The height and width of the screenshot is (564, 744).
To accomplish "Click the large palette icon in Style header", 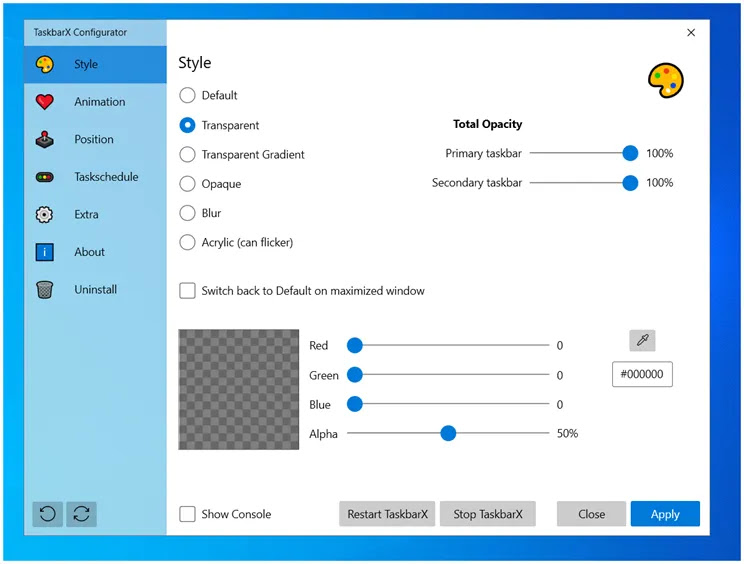I will click(x=666, y=81).
